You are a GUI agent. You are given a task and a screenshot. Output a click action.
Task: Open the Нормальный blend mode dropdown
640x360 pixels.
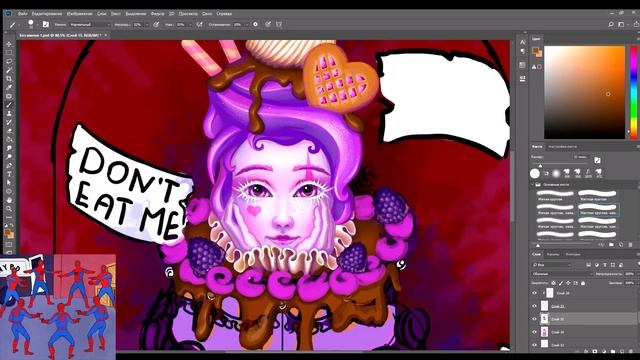click(x=90, y=24)
